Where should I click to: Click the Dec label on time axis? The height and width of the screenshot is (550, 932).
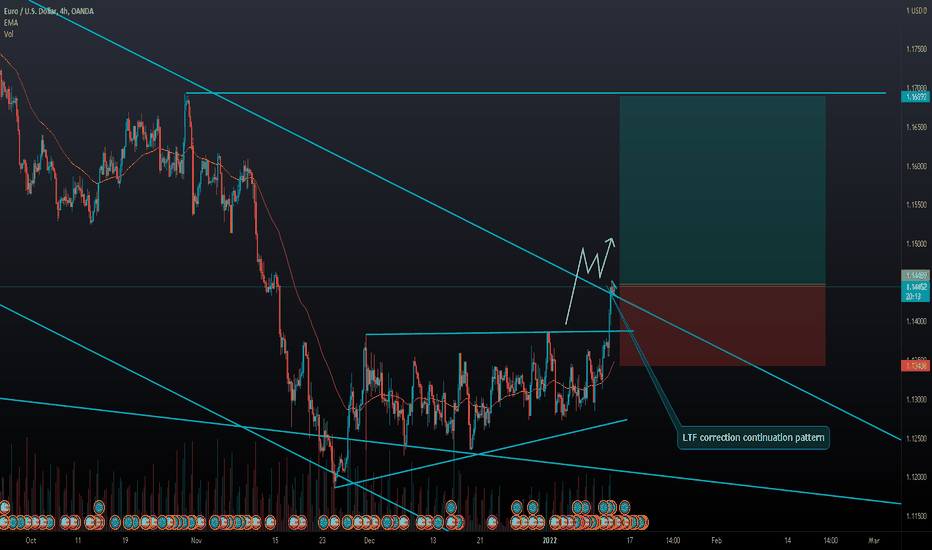[369, 540]
